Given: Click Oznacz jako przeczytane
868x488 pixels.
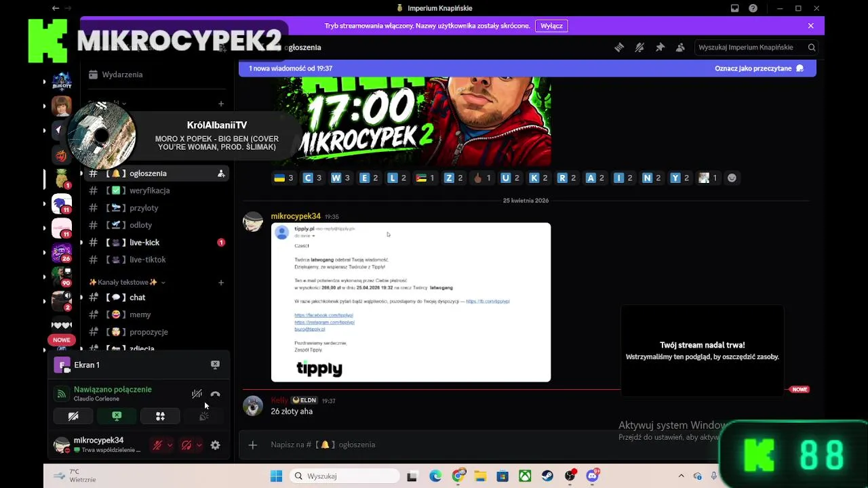Looking at the screenshot, I should (759, 68).
